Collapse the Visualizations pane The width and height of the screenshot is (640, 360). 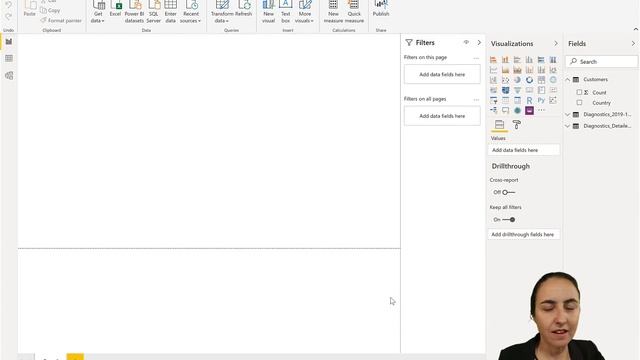coord(556,44)
